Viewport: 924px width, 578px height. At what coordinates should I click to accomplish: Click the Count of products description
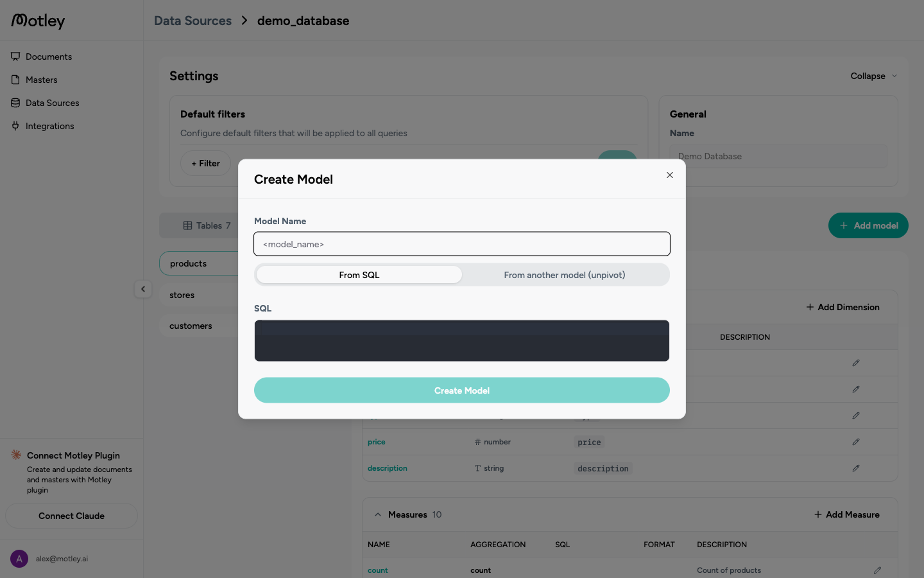[729, 570]
